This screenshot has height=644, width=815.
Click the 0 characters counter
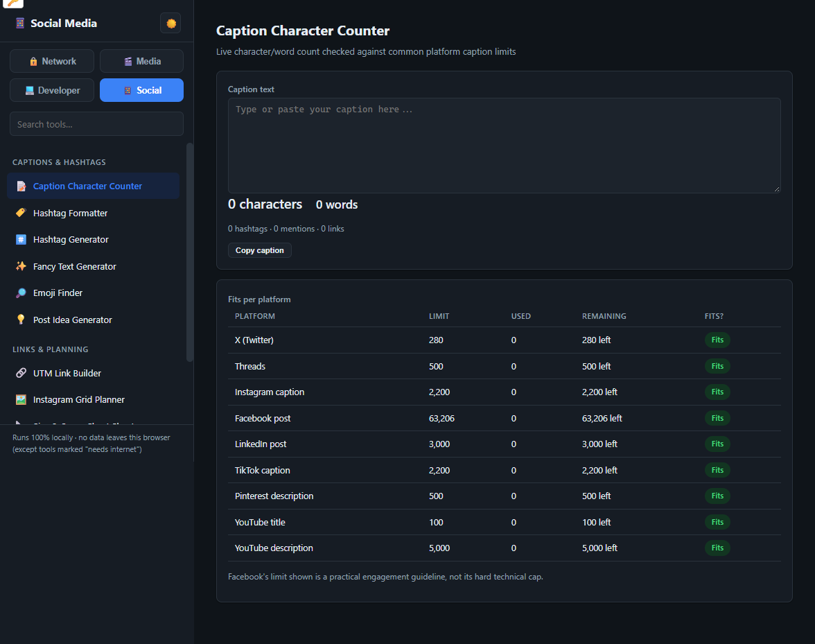click(x=265, y=204)
